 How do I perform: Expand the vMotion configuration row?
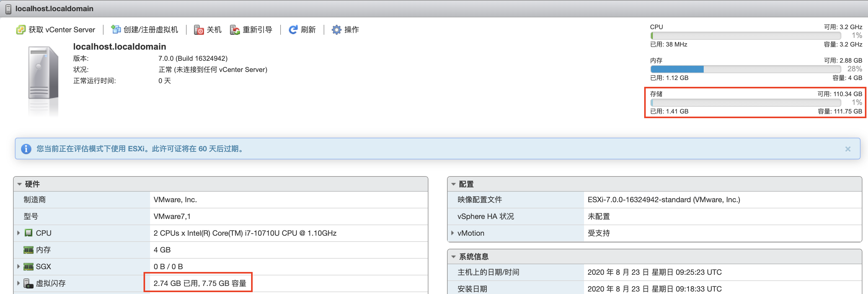click(x=453, y=233)
